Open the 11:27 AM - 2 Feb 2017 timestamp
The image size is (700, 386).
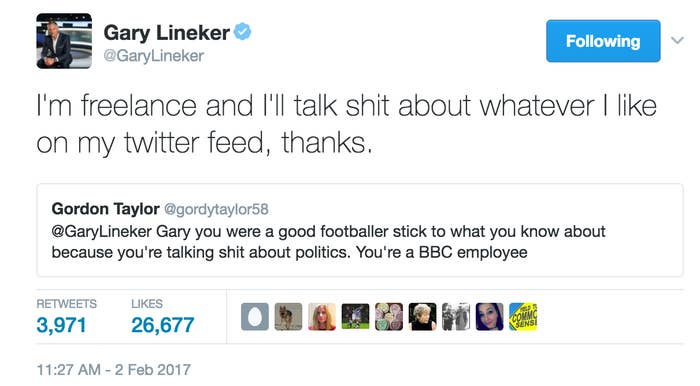[113, 369]
